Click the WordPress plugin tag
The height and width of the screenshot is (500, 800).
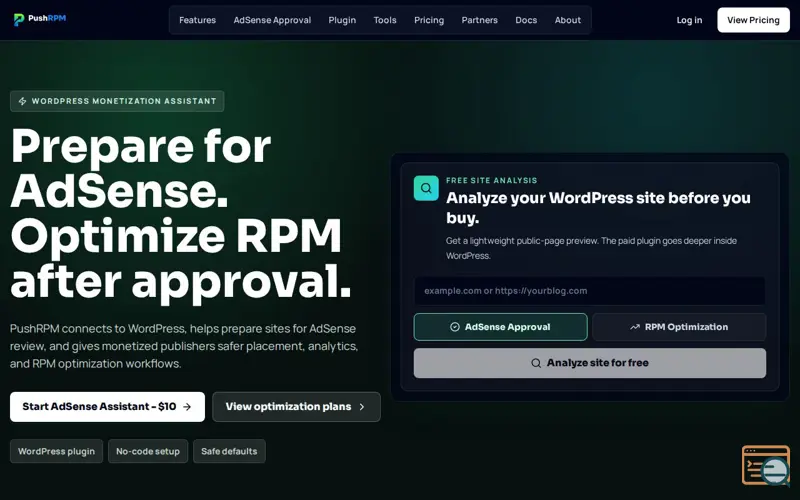tap(56, 451)
